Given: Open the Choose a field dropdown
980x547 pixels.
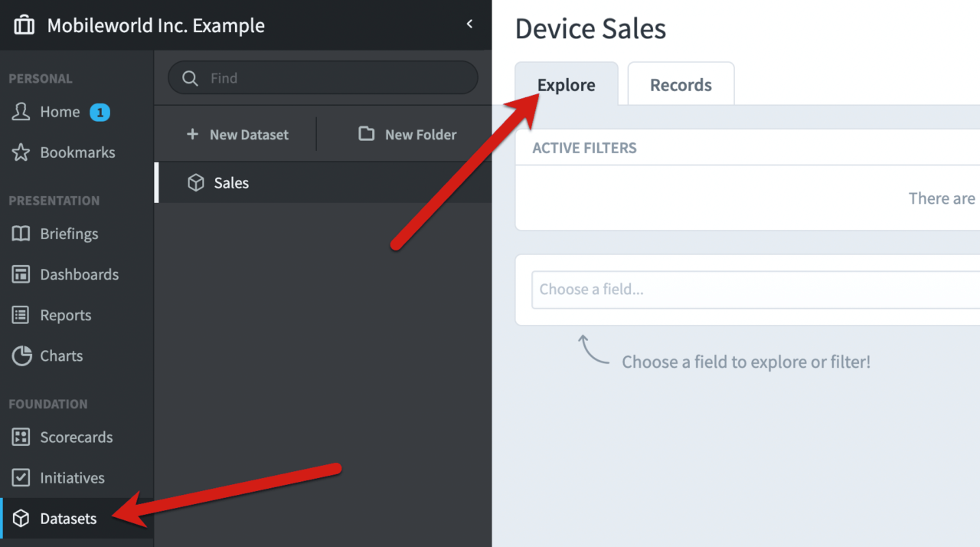Looking at the screenshot, I should coord(754,290).
